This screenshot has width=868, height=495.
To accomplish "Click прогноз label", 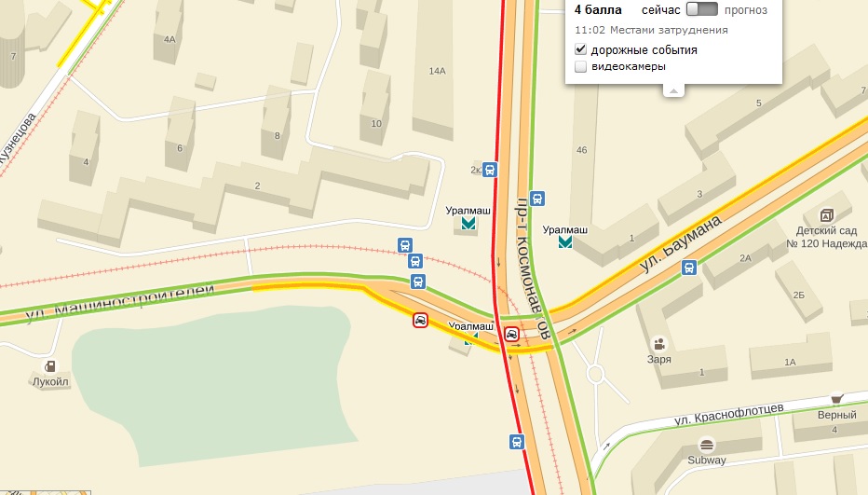I will pos(746,10).
